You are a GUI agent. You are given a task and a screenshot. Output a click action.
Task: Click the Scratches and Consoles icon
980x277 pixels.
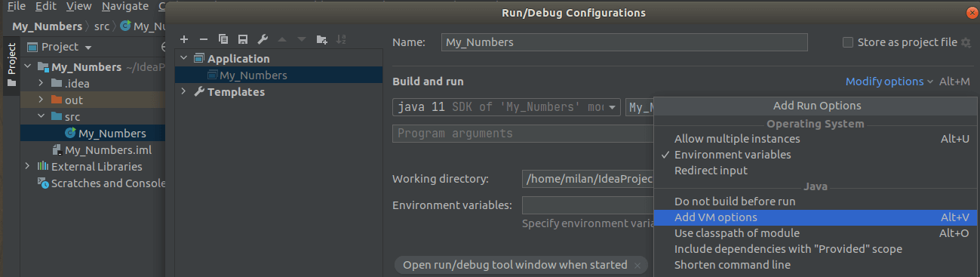[x=43, y=183]
